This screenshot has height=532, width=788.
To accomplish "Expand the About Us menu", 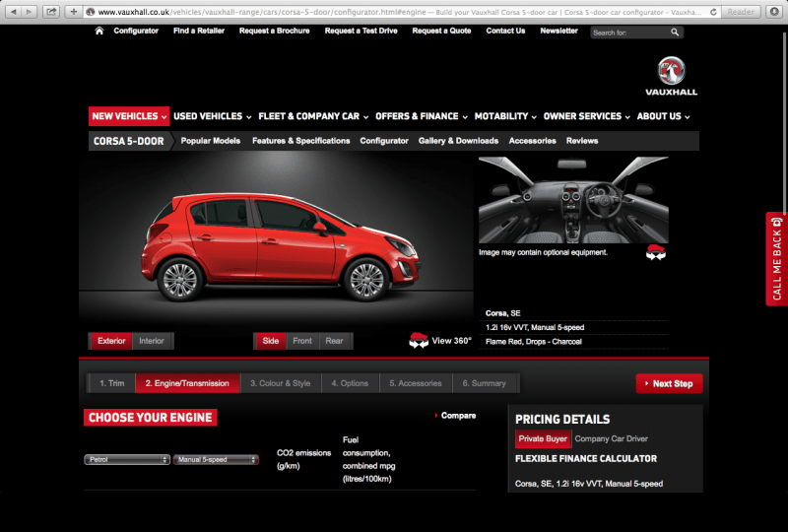I will click(663, 116).
